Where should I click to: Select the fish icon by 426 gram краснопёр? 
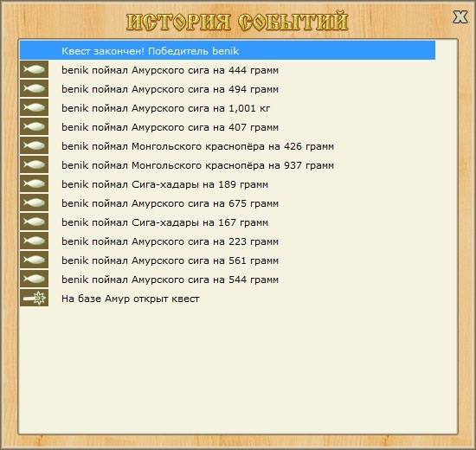[x=34, y=145]
